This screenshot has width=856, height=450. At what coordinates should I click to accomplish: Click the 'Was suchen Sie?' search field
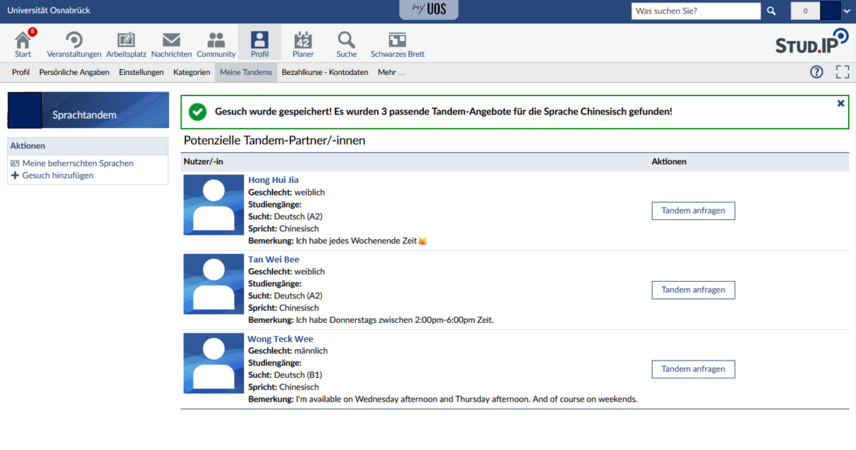[x=695, y=11]
